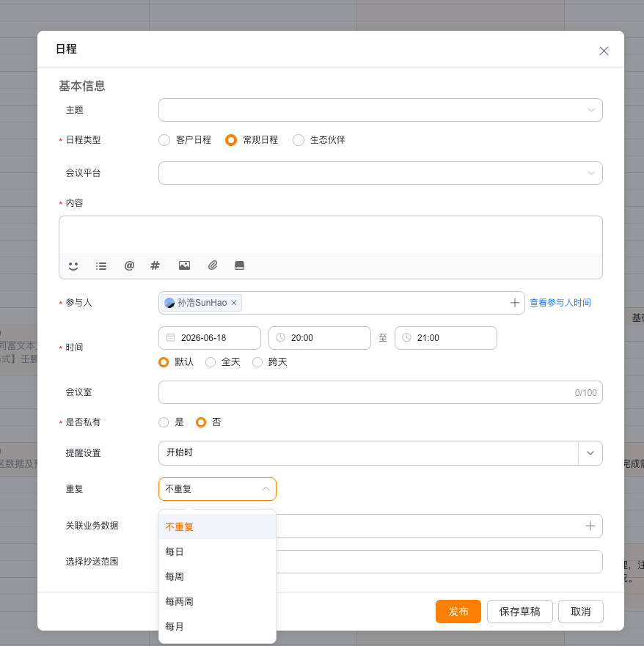Select 每两周 from repeat options
Screen dimensions: 644x646
217,601
